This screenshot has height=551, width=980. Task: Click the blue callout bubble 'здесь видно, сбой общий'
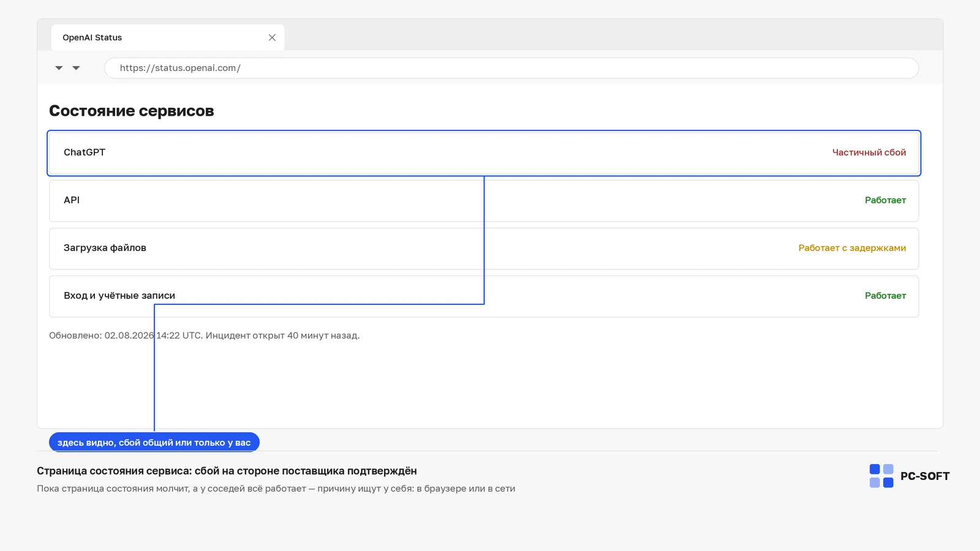[x=154, y=442]
